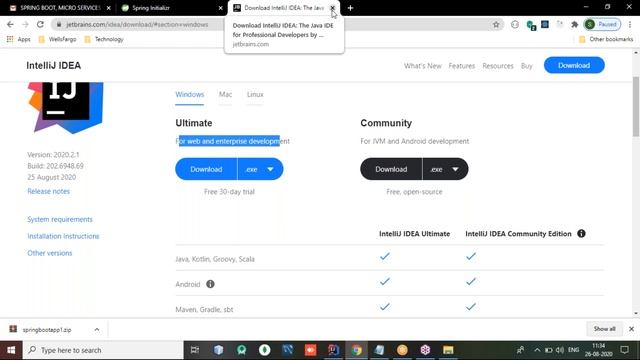Click the address bar URL
Viewport: 640px width, 360px height.
tap(137, 24)
